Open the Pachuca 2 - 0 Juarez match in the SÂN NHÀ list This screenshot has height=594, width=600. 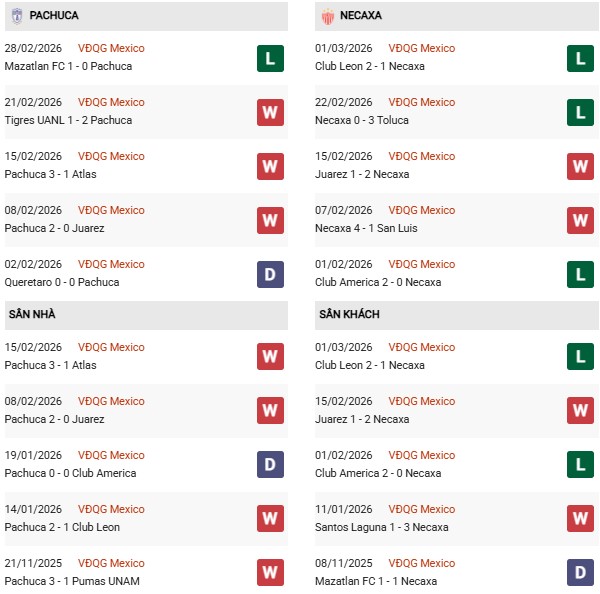coord(56,419)
